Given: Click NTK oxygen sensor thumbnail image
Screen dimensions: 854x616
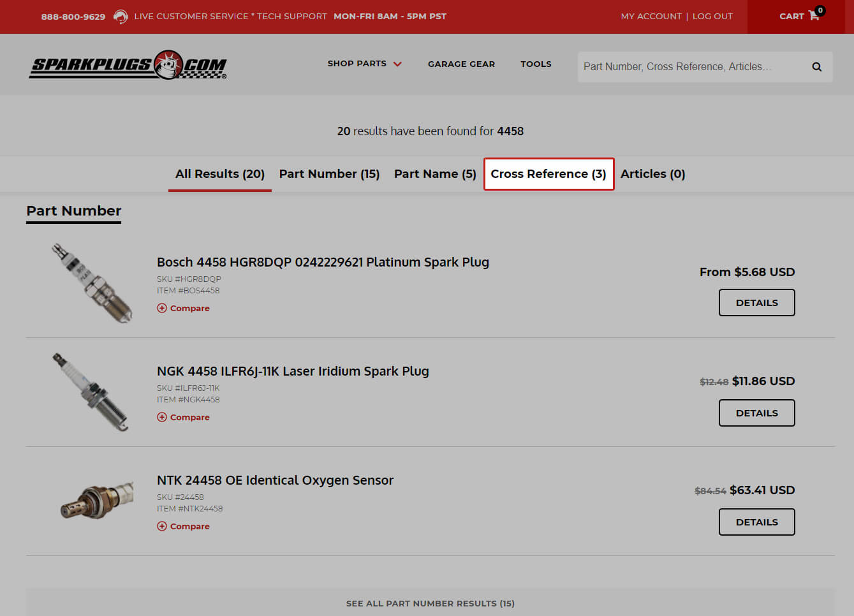Looking at the screenshot, I should (97, 500).
